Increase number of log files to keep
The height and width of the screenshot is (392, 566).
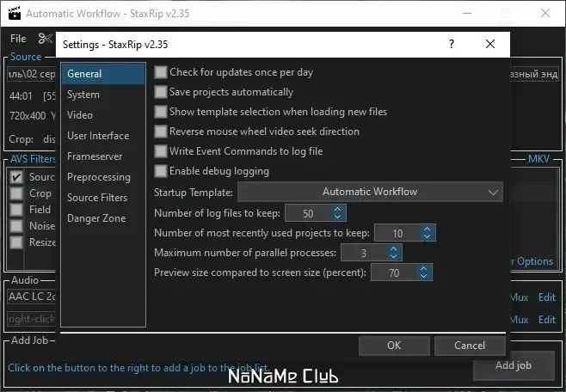(x=337, y=209)
